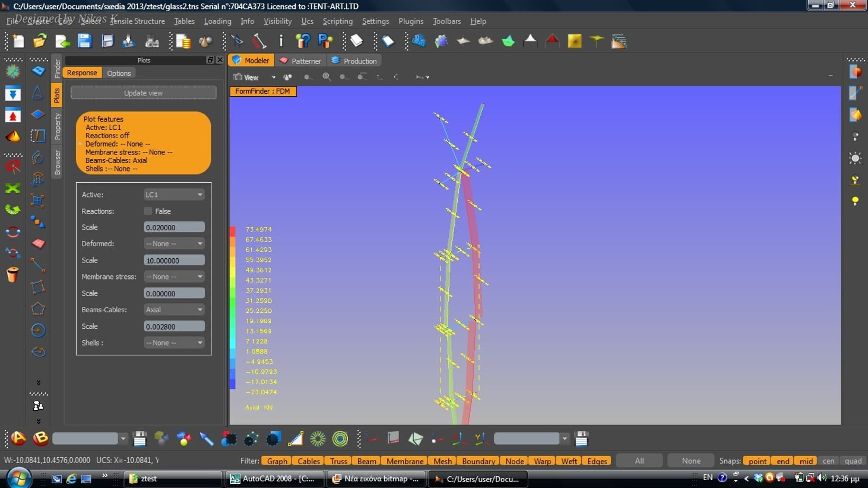
Task: Open help via the question mark icon
Action: (303, 41)
